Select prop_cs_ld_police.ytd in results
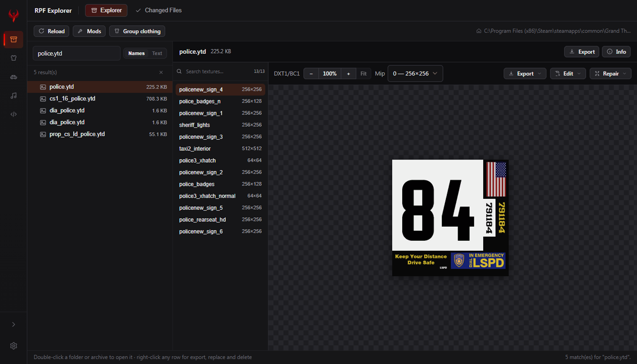This screenshot has width=637, height=364. tap(100, 134)
